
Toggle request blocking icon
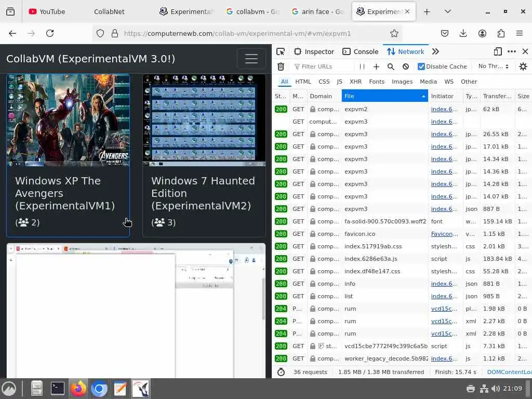406,66
